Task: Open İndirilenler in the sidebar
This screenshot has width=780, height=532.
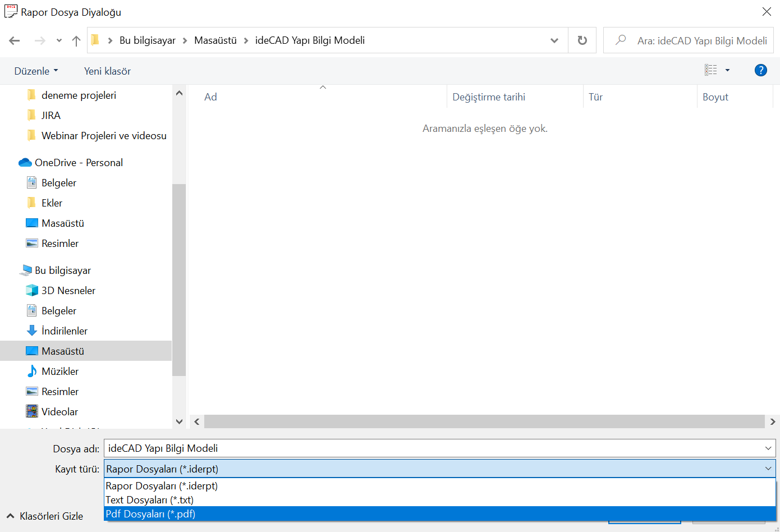Action: [64, 331]
